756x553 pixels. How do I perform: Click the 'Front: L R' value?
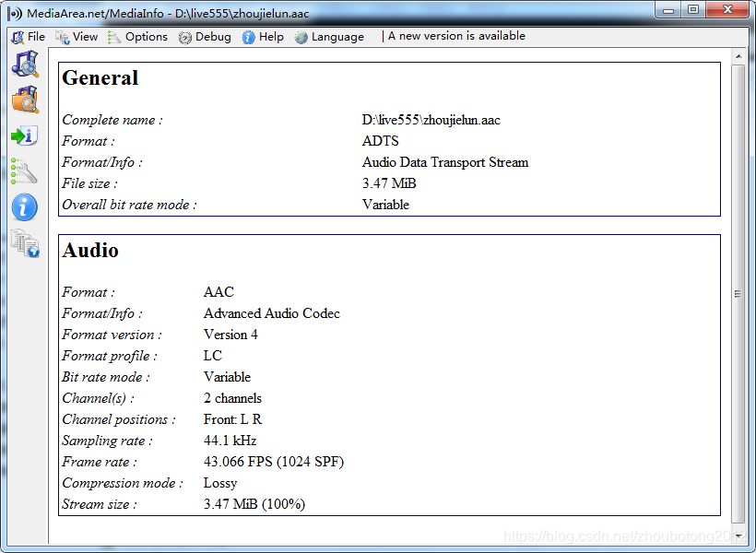point(233,419)
